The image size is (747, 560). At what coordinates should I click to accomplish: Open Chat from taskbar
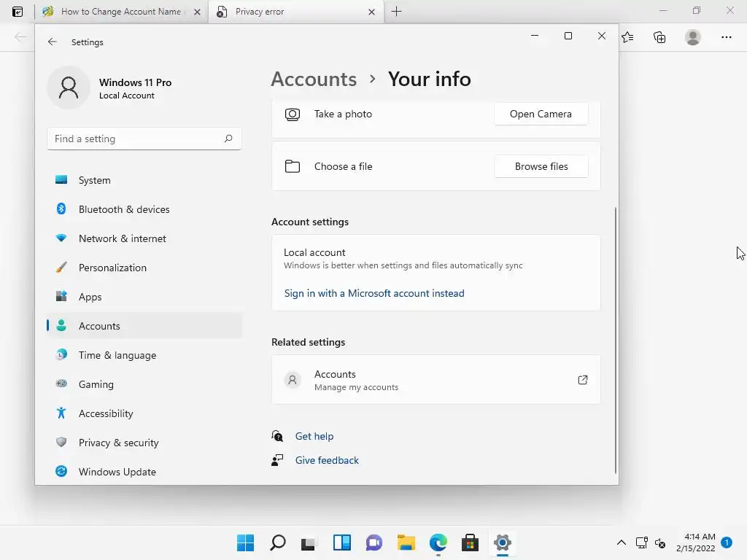[374, 542]
